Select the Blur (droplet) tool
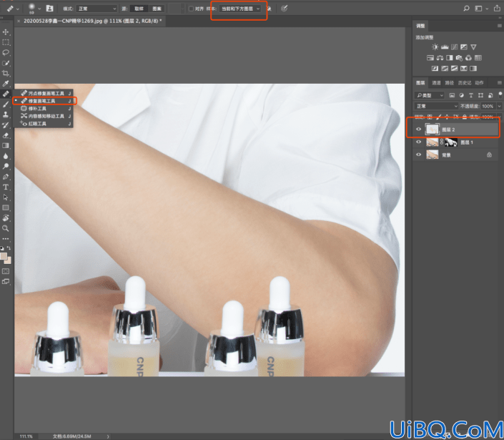This screenshot has width=504, height=440. point(6,156)
